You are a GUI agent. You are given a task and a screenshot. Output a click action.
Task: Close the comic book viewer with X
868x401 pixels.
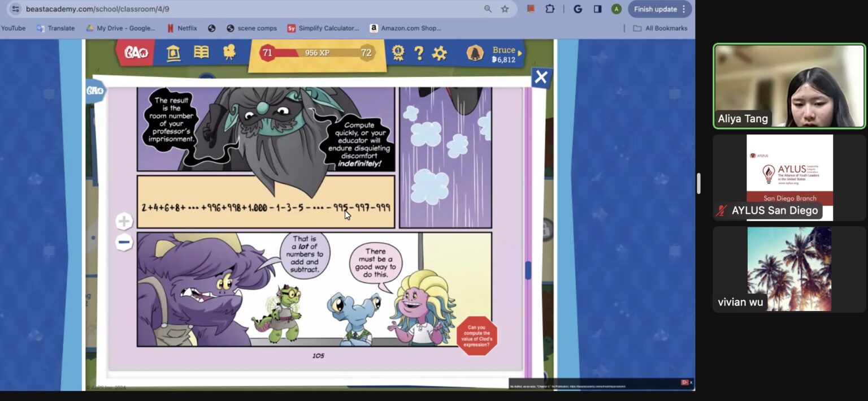[541, 77]
